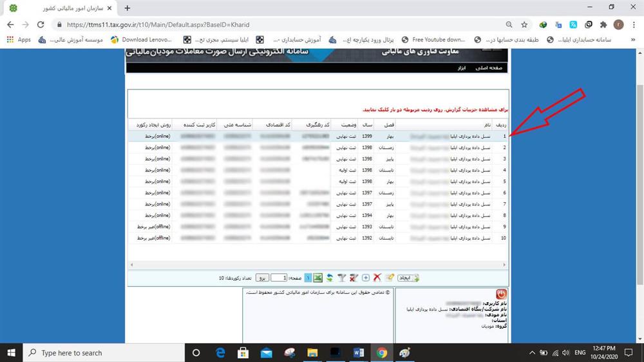This screenshot has height=362, width=644.
Task: Sort by the فصل column header
Action: click(385, 124)
